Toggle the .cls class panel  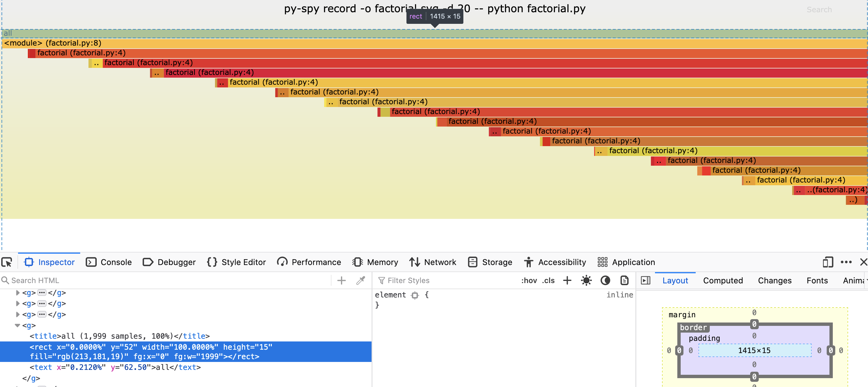coord(548,280)
